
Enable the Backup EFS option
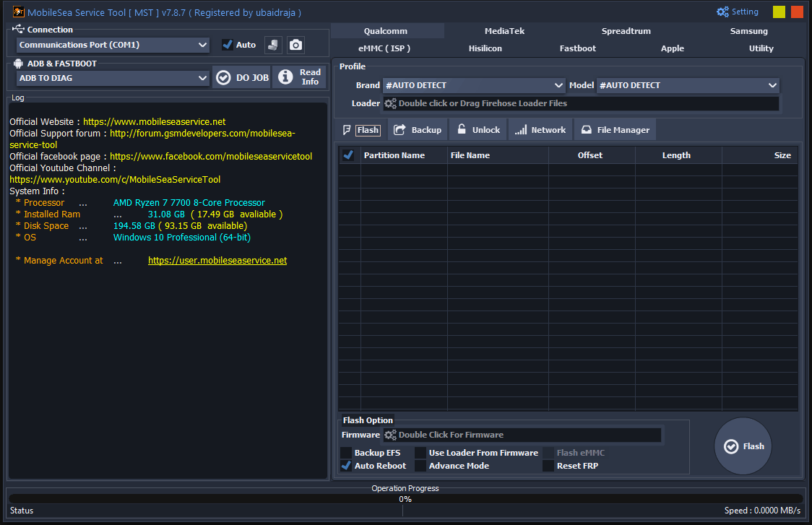(x=346, y=453)
